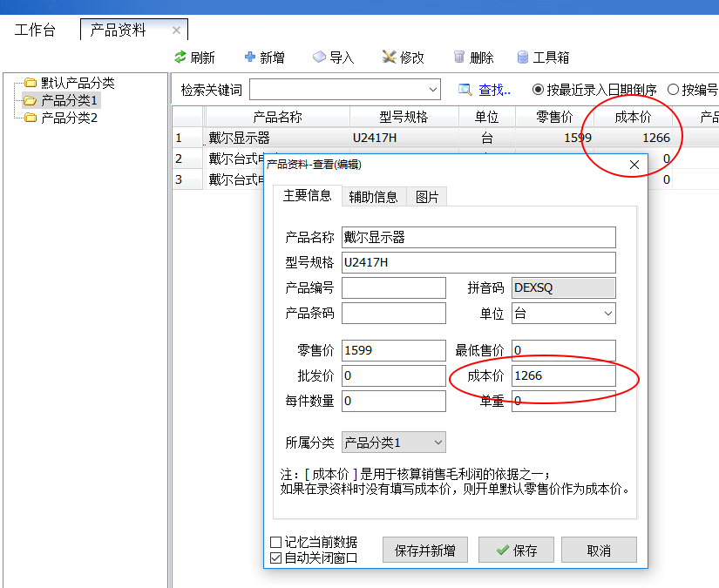Click the 产品名称 input field
The width and height of the screenshot is (719, 588).
[478, 238]
